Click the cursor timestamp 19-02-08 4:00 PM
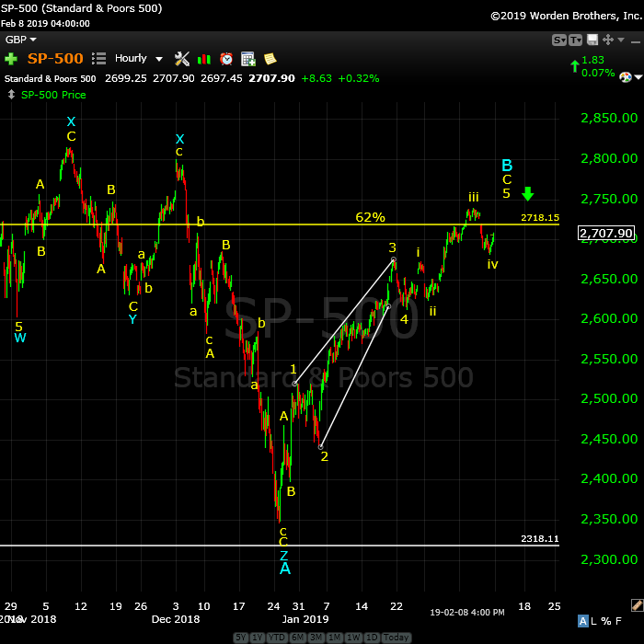The height and width of the screenshot is (644, 644). click(467, 613)
